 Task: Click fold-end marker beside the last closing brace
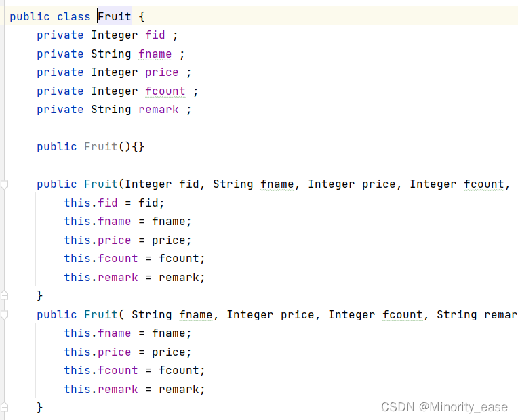4,407
